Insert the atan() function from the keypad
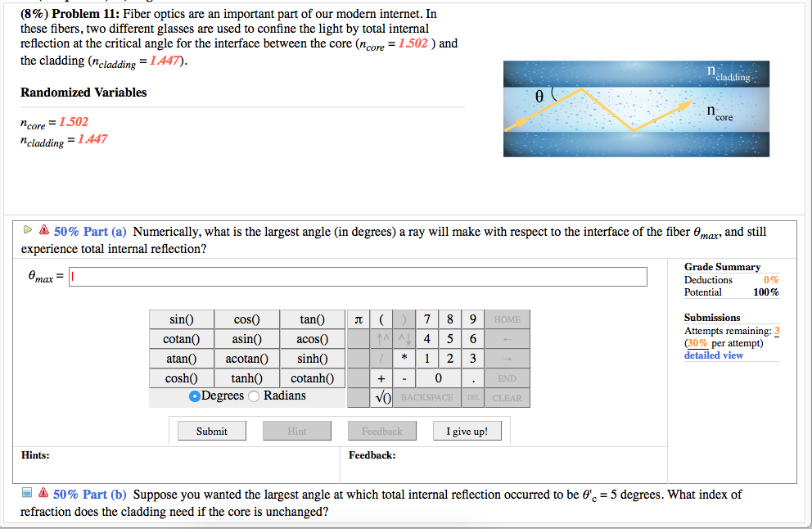 pyautogui.click(x=181, y=358)
